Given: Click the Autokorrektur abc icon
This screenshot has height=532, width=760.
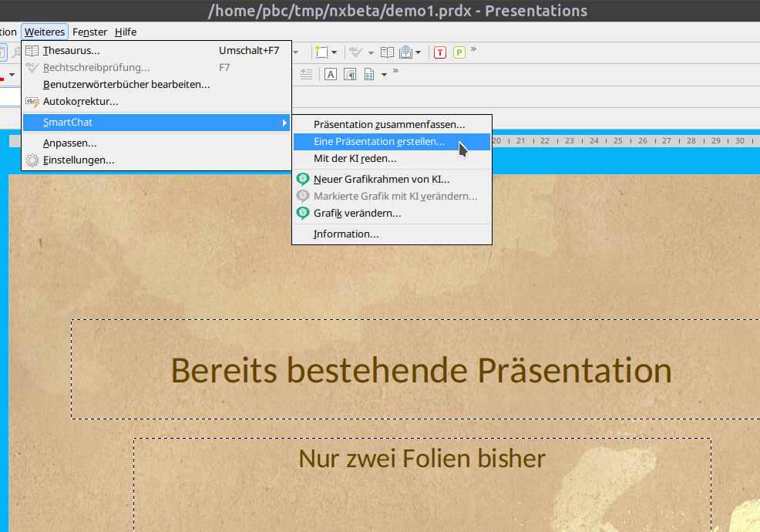Looking at the screenshot, I should [32, 101].
